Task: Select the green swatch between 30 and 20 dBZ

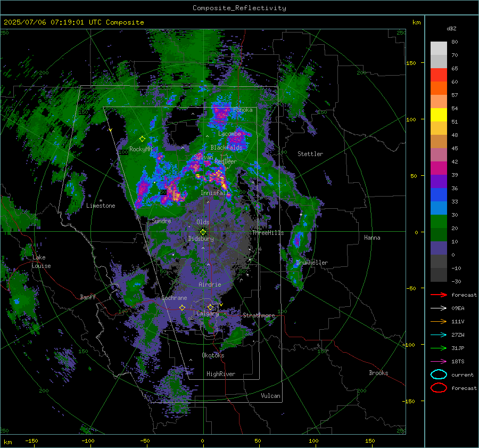Action: 439,222
